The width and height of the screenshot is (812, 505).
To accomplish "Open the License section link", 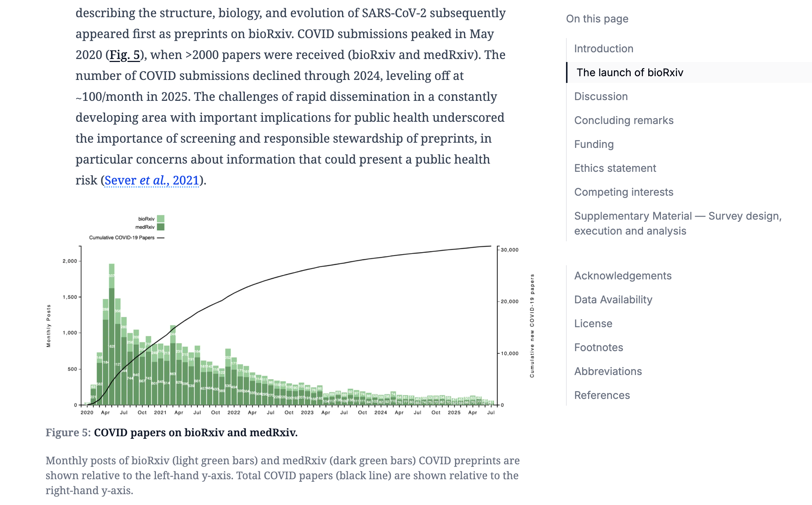I will pos(593,323).
